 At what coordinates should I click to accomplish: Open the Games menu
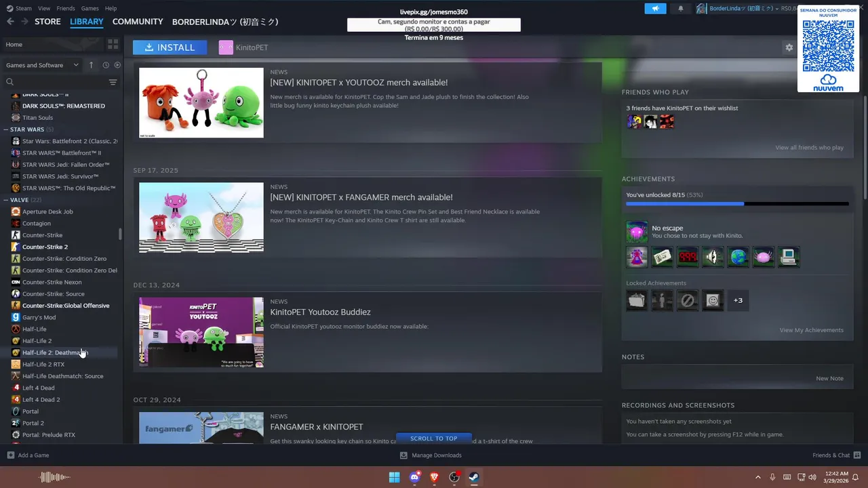90,8
